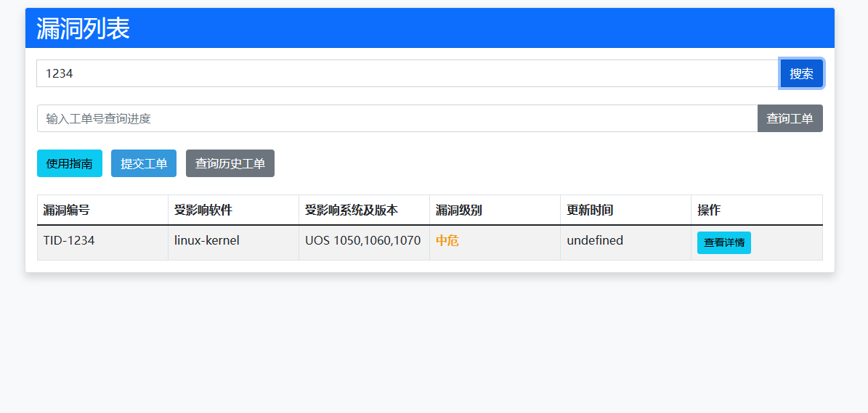This screenshot has width=868, height=413.
Task: Click the 搜索 search button
Action: 801,73
